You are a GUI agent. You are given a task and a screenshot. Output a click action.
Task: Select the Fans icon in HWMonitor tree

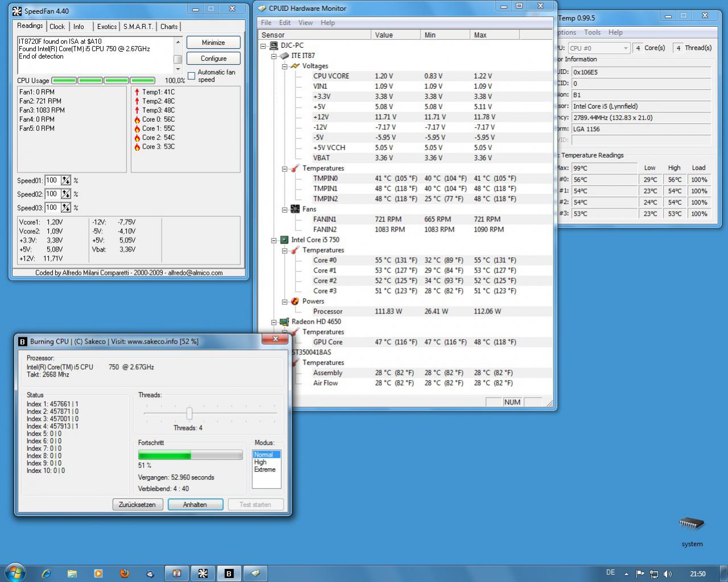295,209
